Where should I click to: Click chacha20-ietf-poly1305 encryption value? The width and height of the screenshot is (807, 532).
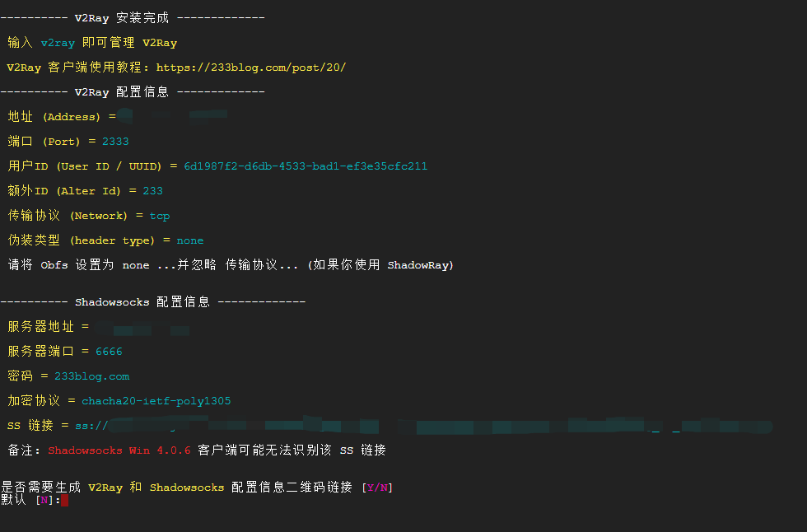pyautogui.click(x=156, y=401)
